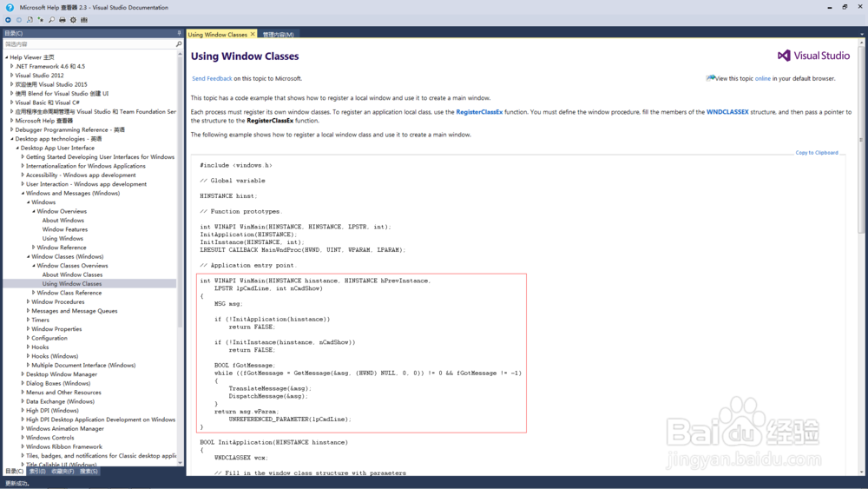Click the 'online' link to view topic
Image resolution: width=868 pixels, height=489 pixels.
pyautogui.click(x=763, y=79)
